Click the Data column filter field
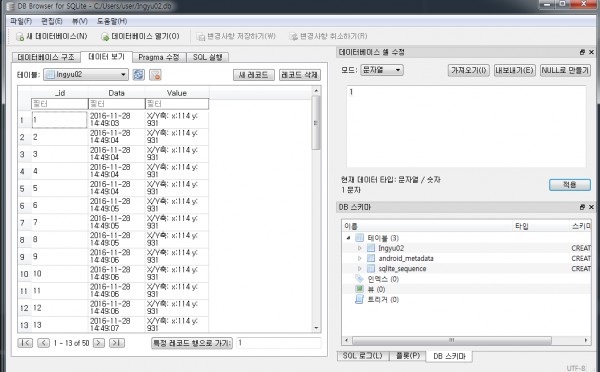The image size is (600, 372). click(117, 104)
